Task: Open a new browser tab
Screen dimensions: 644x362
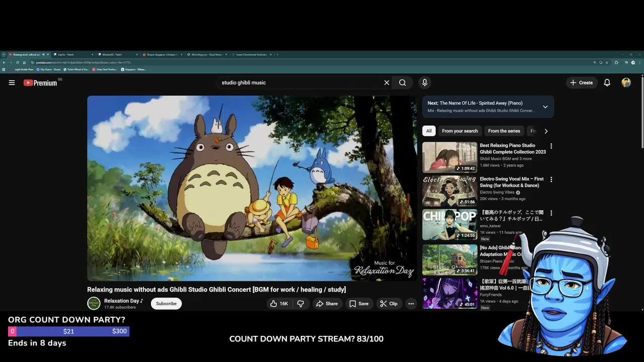Action: tap(277, 54)
